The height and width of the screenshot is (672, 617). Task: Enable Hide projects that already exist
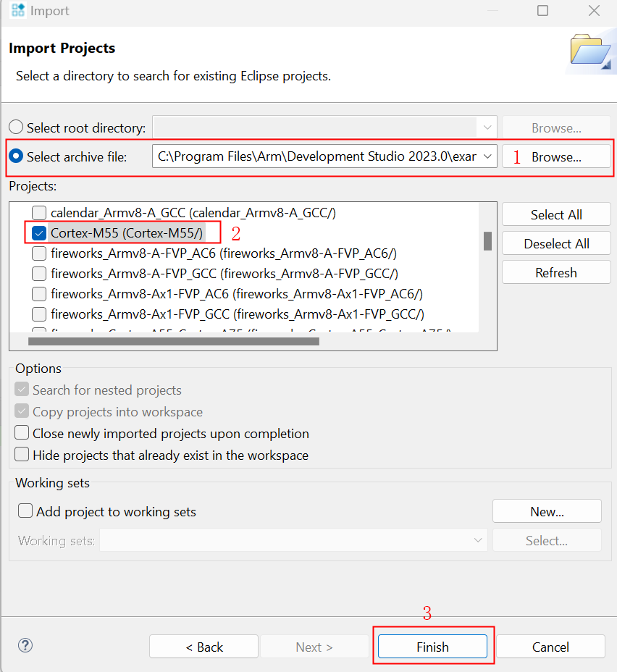22,455
